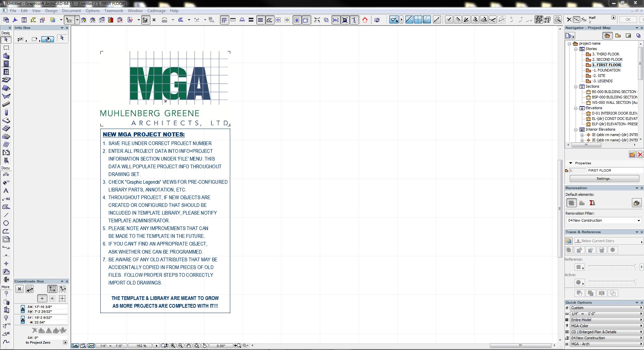Click the New Element renovation icon

coord(592,203)
